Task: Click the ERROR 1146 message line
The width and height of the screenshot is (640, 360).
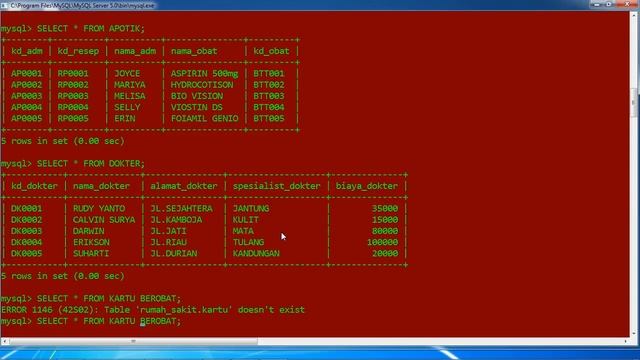Action: [x=153, y=310]
